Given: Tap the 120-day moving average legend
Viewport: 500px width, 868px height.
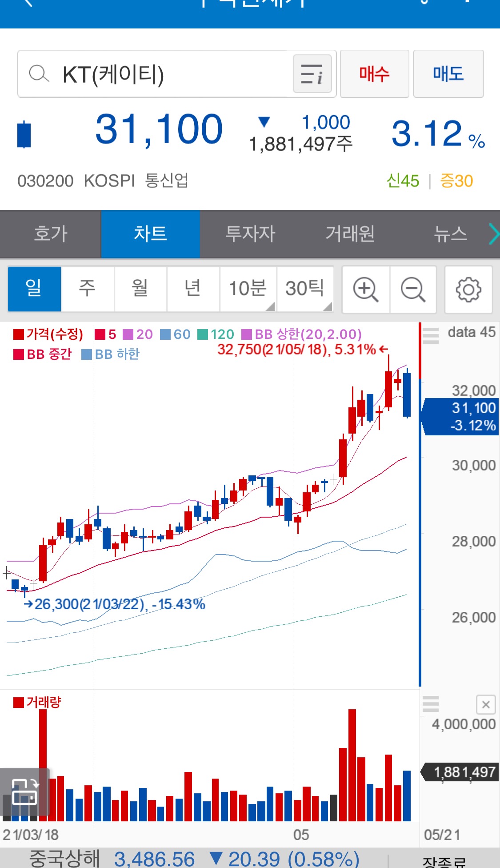Looking at the screenshot, I should 216,334.
